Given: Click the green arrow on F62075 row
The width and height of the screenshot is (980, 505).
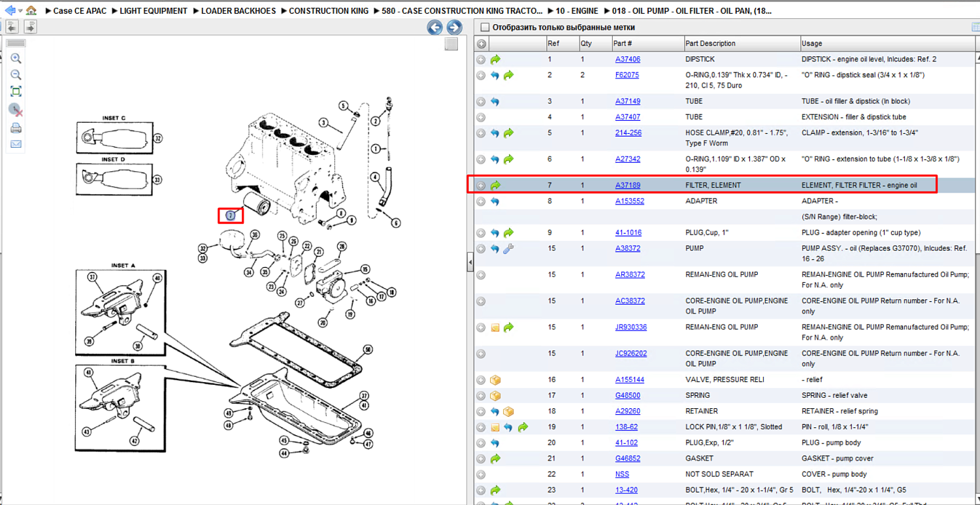Looking at the screenshot, I should pyautogui.click(x=509, y=75).
